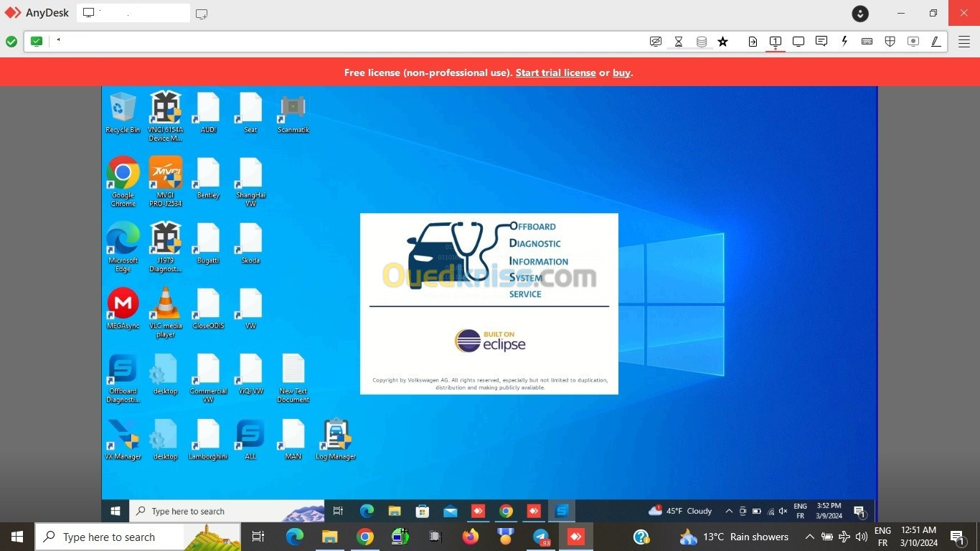980x551 pixels.
Task: Select the Seat desktop shortcut
Action: point(250,113)
